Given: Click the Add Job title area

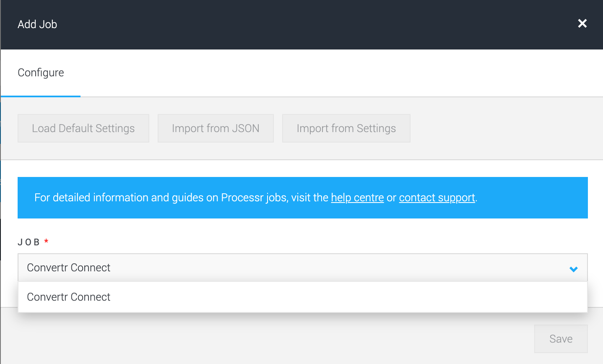Looking at the screenshot, I should [x=37, y=24].
